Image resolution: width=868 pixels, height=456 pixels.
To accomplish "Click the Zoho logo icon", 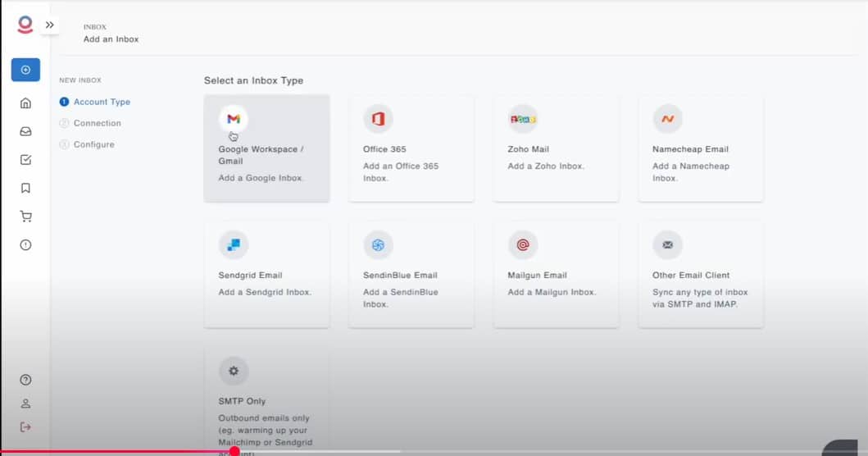I will (x=523, y=119).
